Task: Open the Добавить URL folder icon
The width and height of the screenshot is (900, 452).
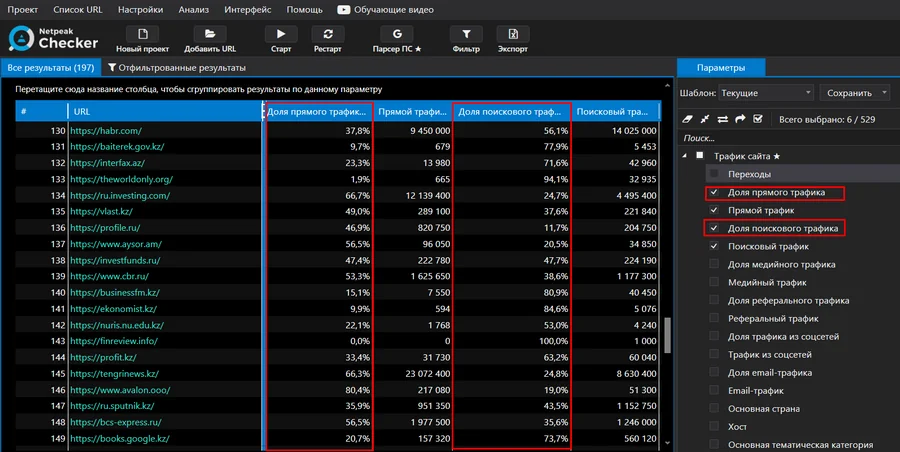Action: coord(210,34)
